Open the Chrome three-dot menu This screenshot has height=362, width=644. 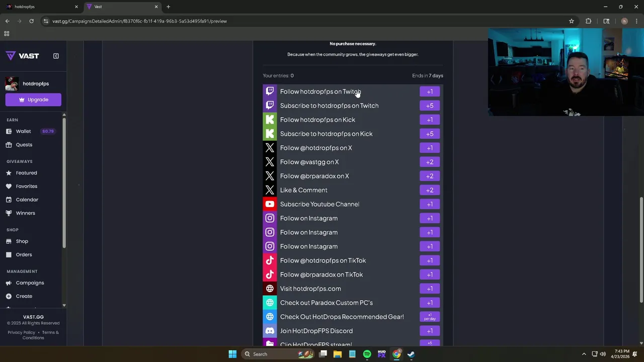[x=637, y=21]
